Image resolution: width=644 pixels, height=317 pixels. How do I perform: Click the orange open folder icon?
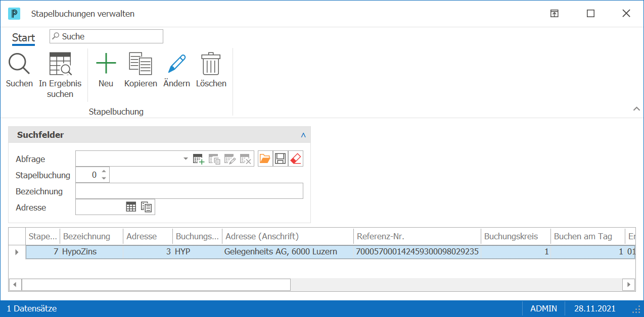point(265,159)
